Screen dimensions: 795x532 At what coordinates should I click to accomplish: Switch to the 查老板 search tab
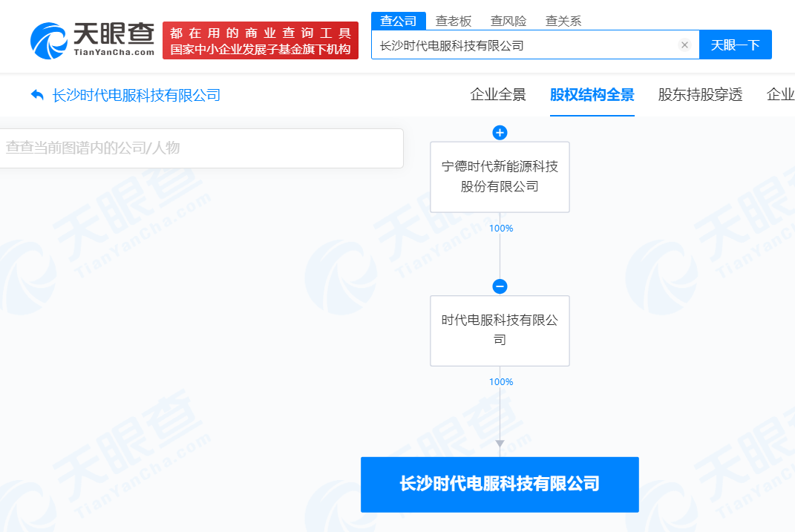click(x=454, y=21)
